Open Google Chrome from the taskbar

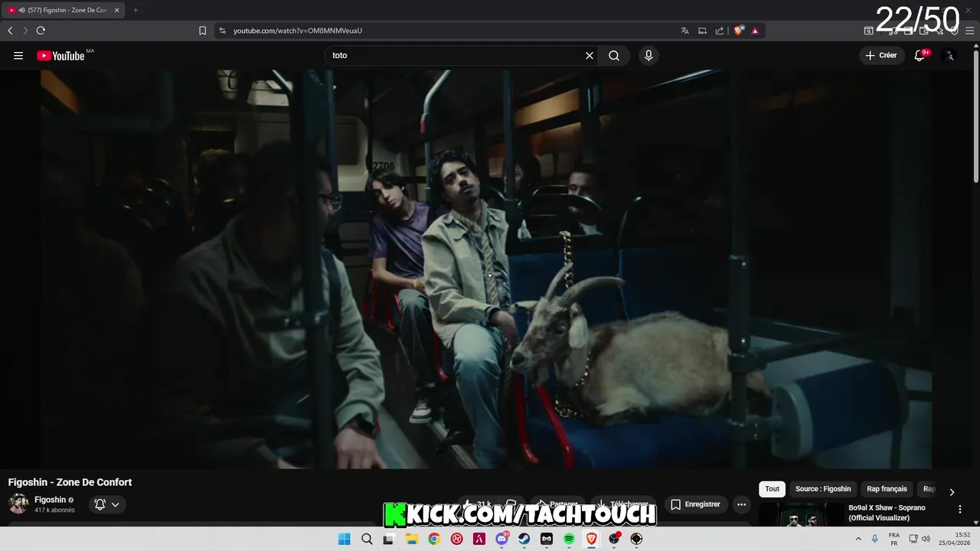coord(434,539)
